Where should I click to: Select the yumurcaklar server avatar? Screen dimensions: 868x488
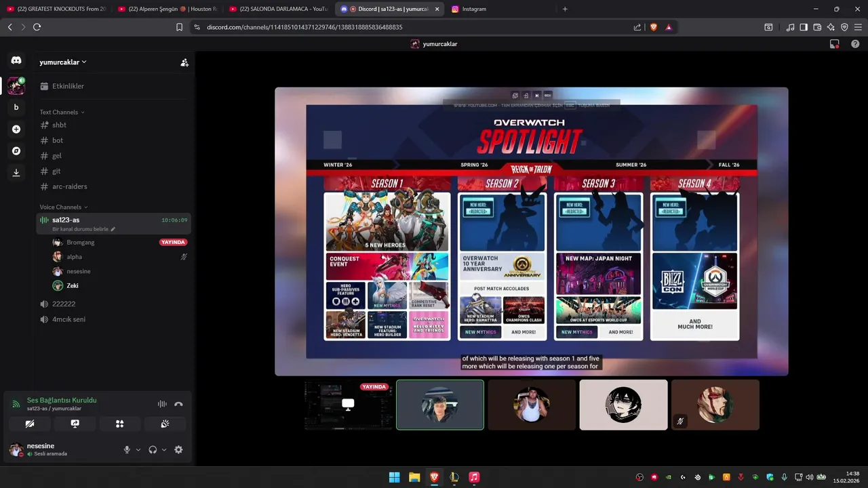16,86
